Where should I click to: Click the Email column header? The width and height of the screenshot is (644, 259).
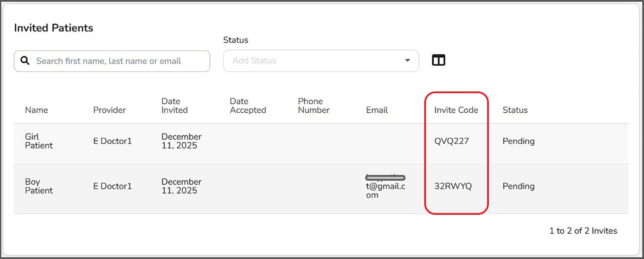377,110
